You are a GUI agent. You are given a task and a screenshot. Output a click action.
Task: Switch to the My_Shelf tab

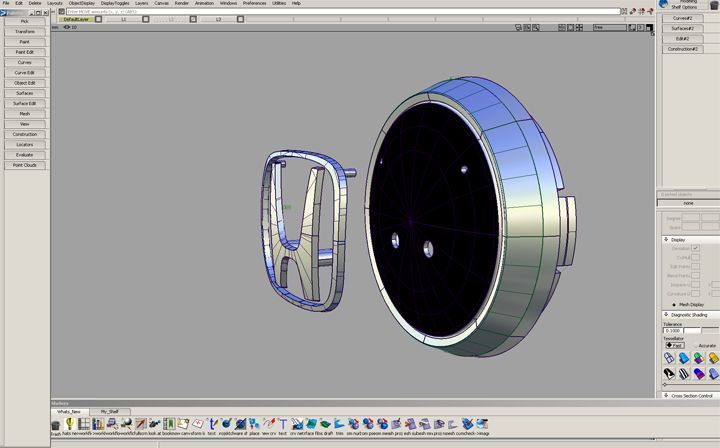(108, 411)
